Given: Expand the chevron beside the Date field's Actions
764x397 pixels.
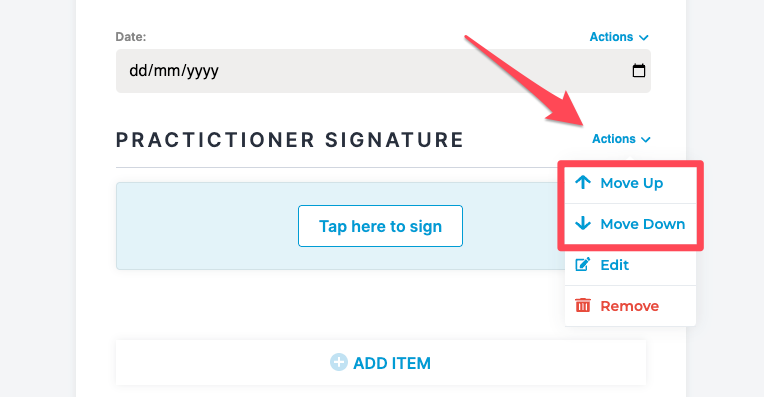Looking at the screenshot, I should point(644,38).
